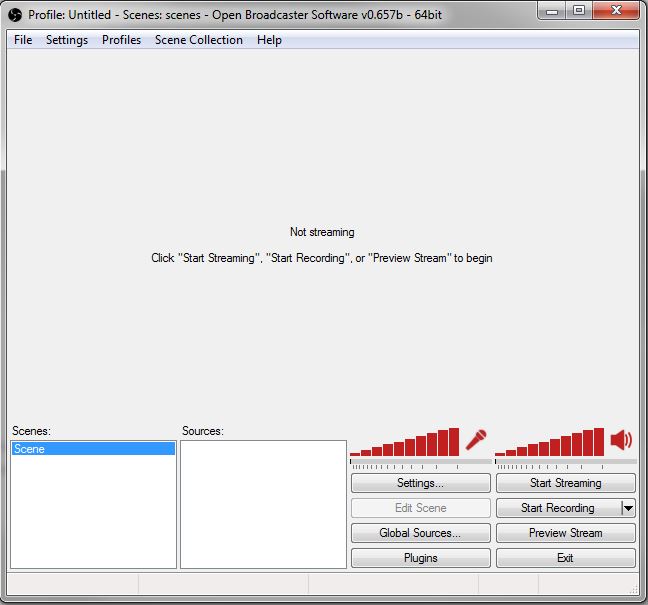Image resolution: width=648 pixels, height=605 pixels.
Task: Open Global Sources...
Action: coord(420,533)
